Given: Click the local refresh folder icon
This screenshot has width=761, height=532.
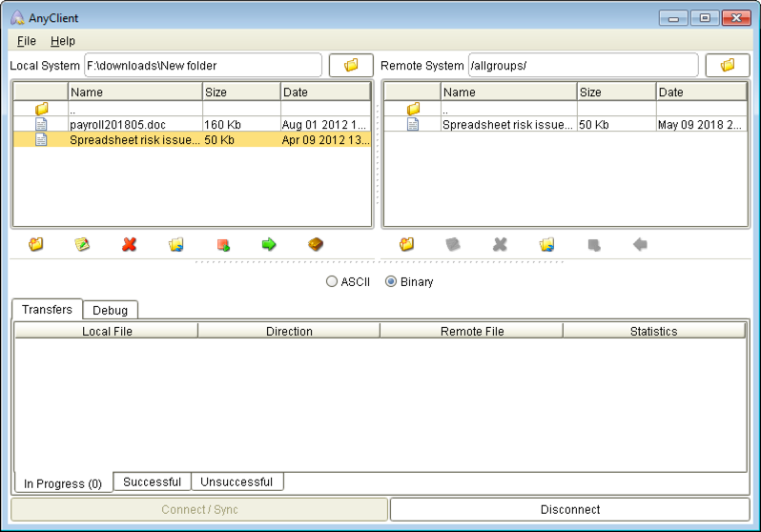Looking at the screenshot, I should 176,244.
